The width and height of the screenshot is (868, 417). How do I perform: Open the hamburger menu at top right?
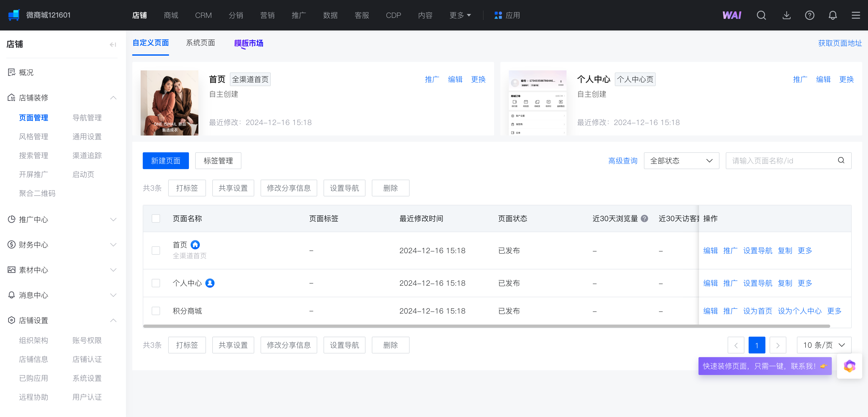(x=856, y=15)
